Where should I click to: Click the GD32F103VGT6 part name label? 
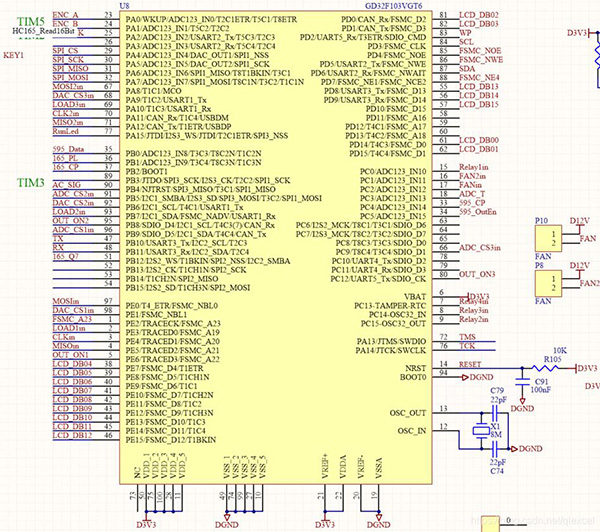tap(394, 6)
